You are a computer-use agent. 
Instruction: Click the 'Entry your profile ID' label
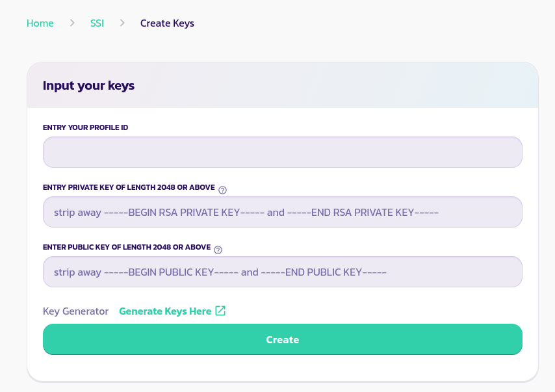(85, 127)
